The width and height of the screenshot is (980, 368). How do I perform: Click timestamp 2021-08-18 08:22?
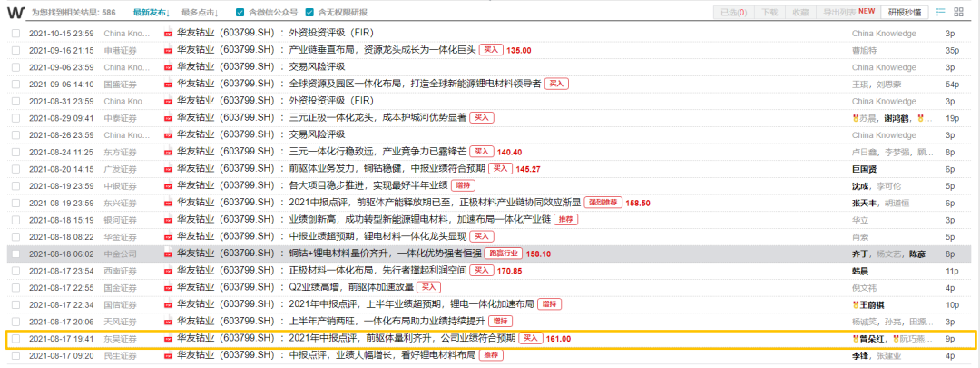click(62, 236)
